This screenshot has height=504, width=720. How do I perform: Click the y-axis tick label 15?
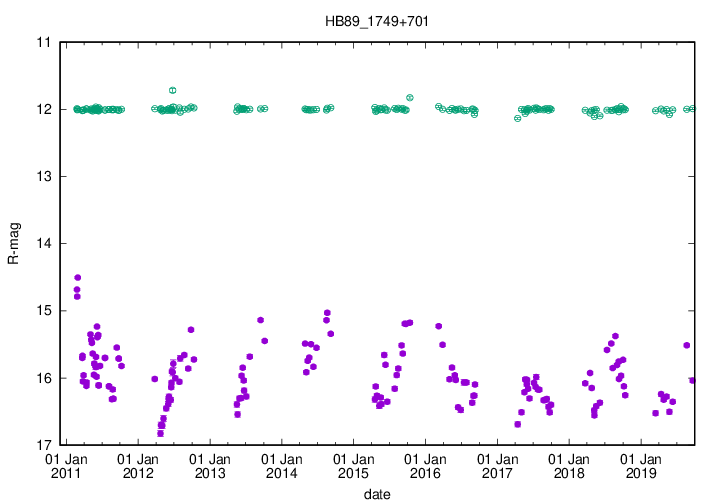pyautogui.click(x=42, y=311)
